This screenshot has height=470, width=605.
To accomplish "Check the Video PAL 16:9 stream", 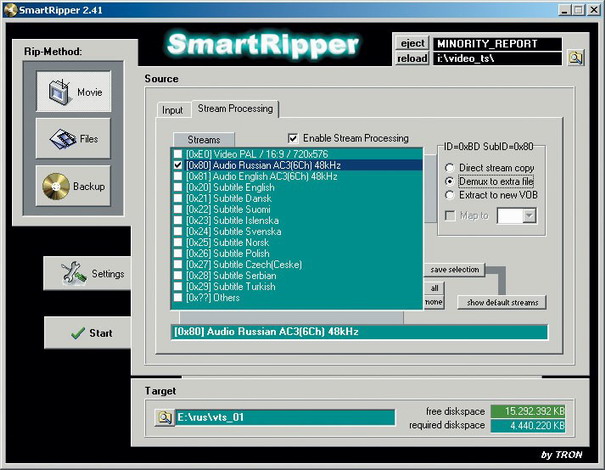I will point(178,154).
